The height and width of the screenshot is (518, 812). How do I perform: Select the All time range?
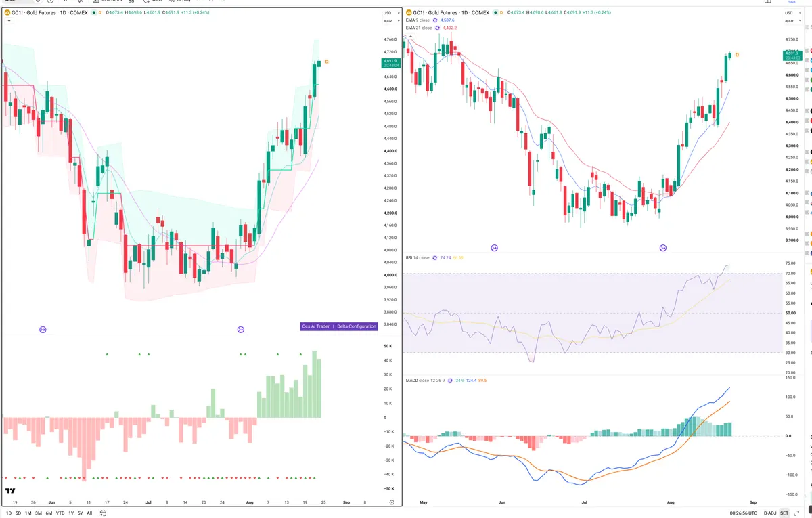[x=89, y=513]
